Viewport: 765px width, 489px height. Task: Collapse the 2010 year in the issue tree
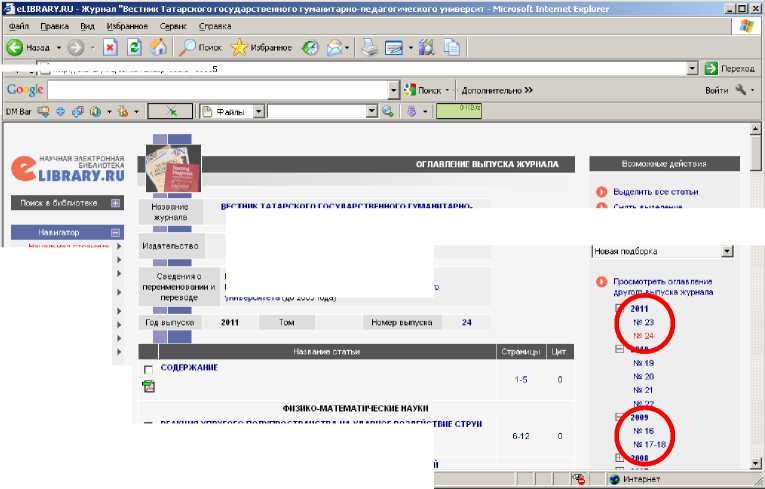pyautogui.click(x=620, y=348)
